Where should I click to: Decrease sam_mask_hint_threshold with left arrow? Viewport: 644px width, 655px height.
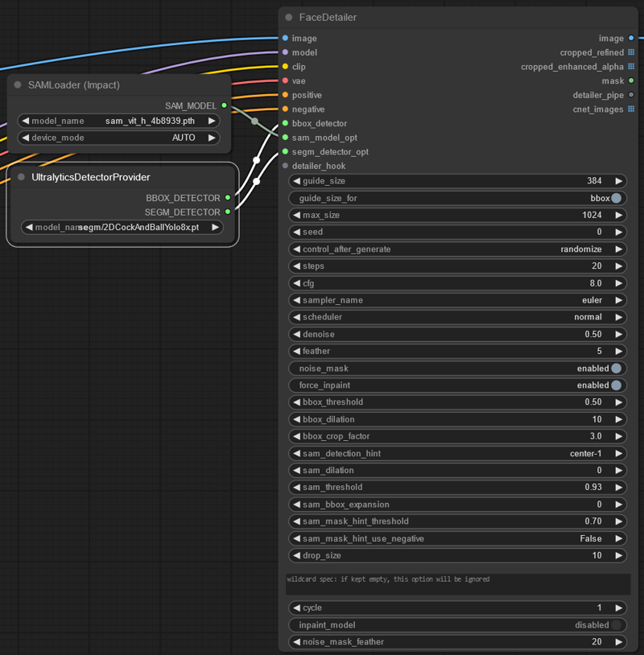pyautogui.click(x=297, y=521)
